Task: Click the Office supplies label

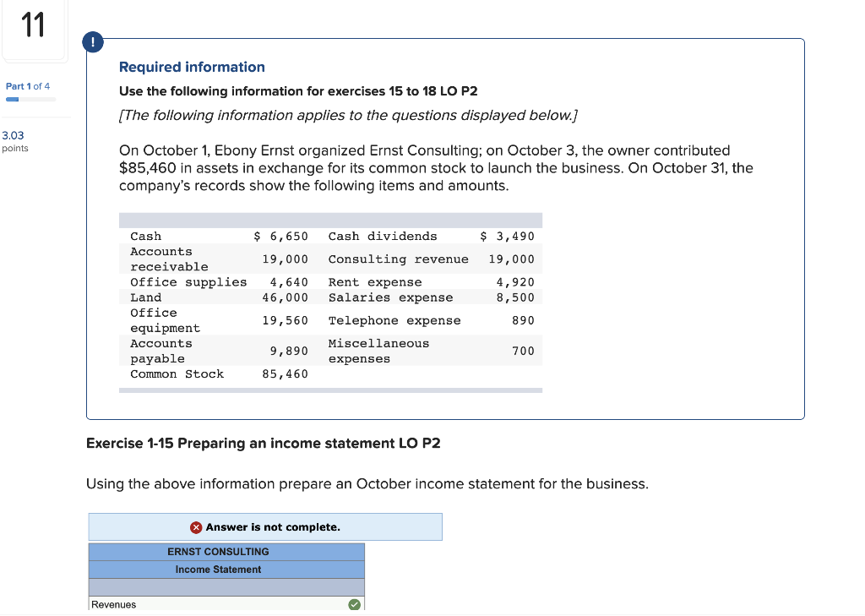Action: click(x=188, y=282)
